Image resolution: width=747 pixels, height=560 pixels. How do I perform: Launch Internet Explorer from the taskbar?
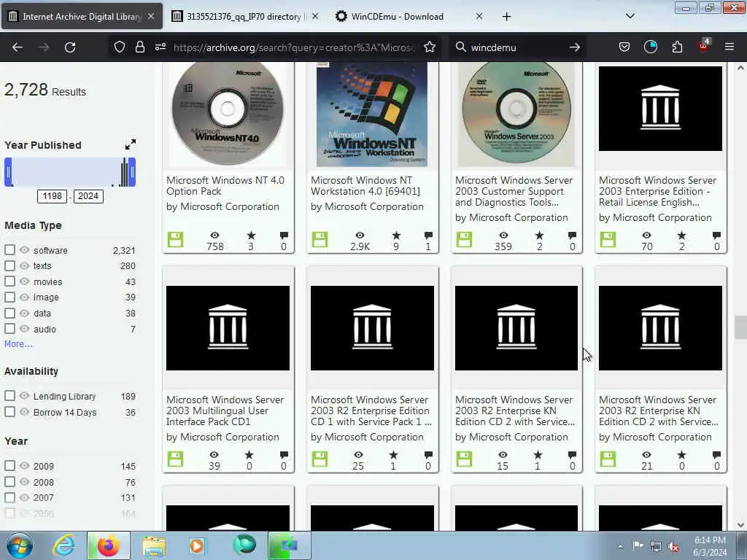(x=63, y=545)
